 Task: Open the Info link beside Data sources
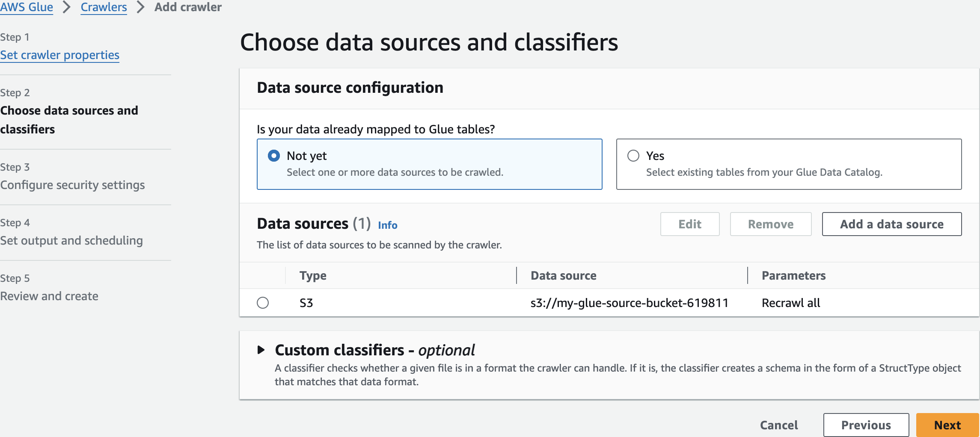coord(388,225)
